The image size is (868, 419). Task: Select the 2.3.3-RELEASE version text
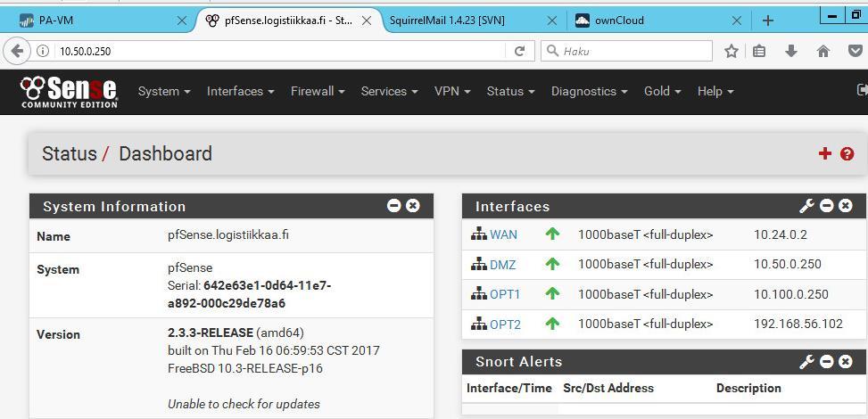(x=211, y=333)
